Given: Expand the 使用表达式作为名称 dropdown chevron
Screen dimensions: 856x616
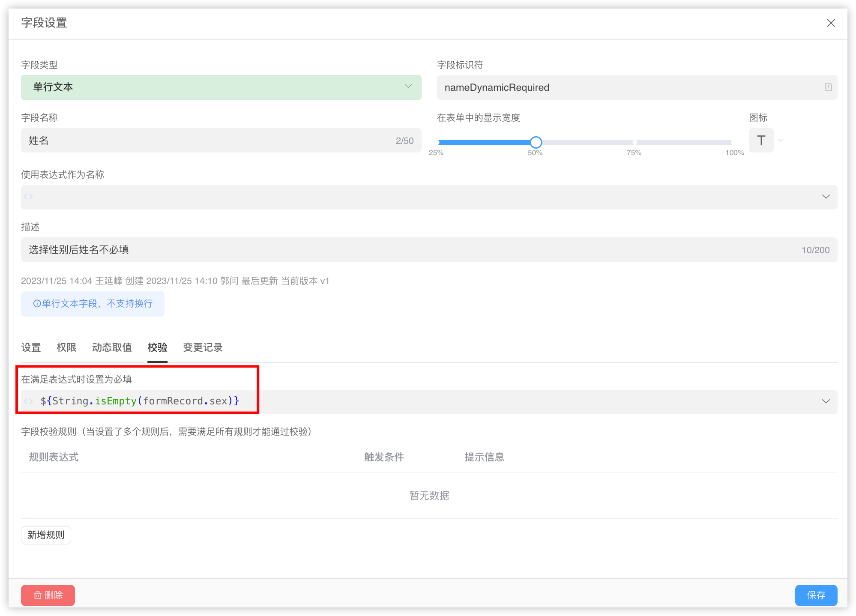Looking at the screenshot, I should tap(826, 197).
